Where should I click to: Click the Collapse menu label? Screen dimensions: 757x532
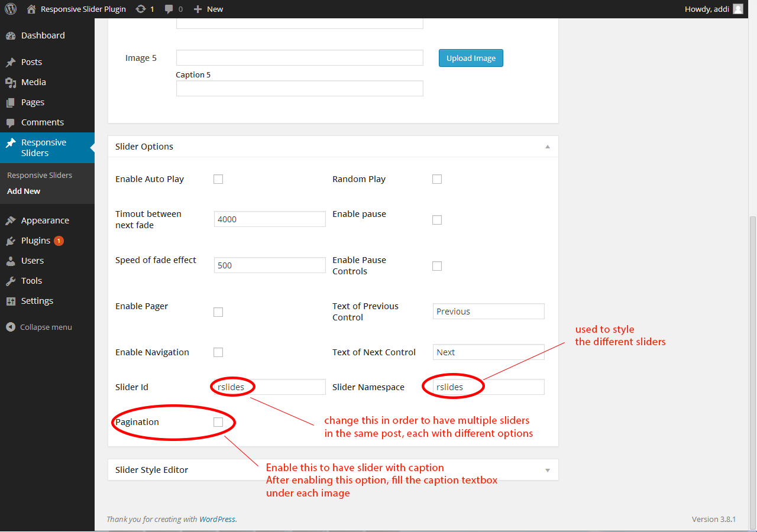pos(46,327)
